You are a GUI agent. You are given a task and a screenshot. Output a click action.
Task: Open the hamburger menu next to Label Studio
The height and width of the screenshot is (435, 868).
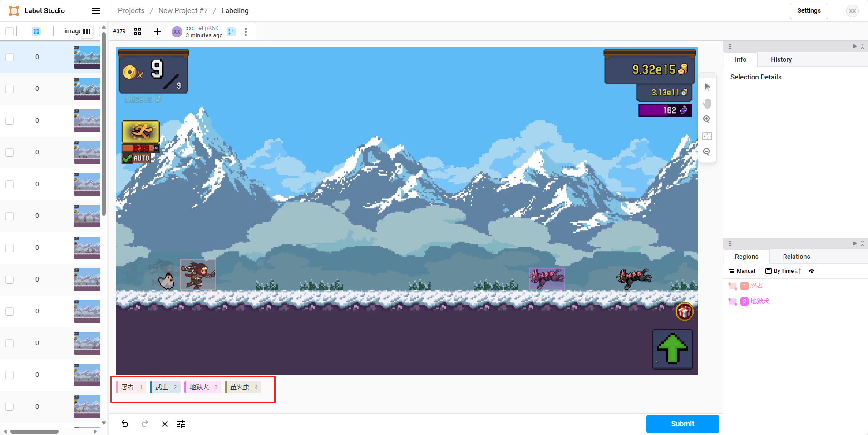tap(96, 11)
